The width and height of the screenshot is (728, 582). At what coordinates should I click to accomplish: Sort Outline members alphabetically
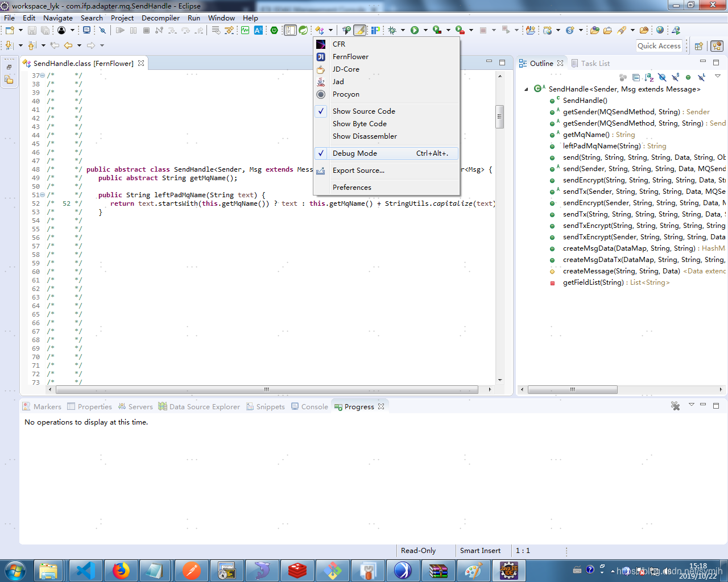[648, 78]
